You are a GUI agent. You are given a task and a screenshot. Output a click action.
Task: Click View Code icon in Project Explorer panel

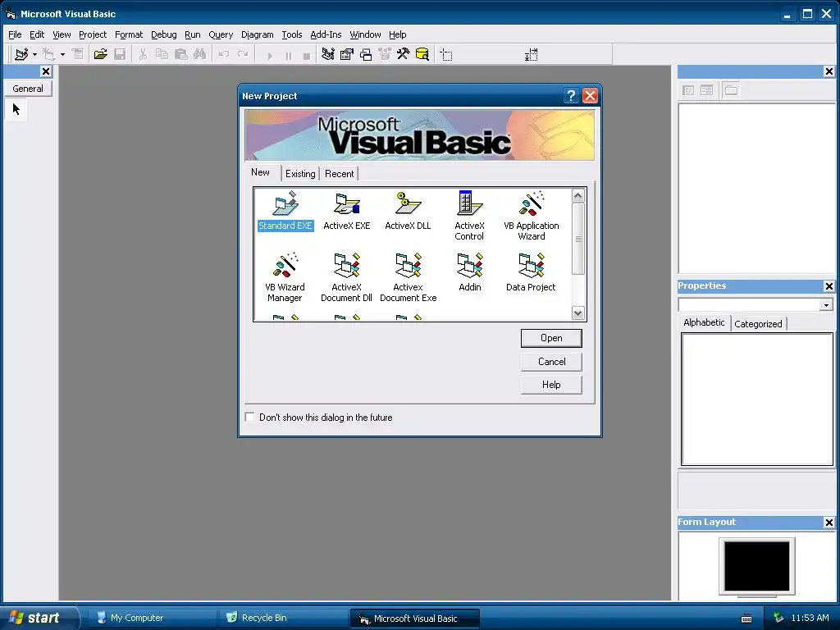tap(688, 90)
